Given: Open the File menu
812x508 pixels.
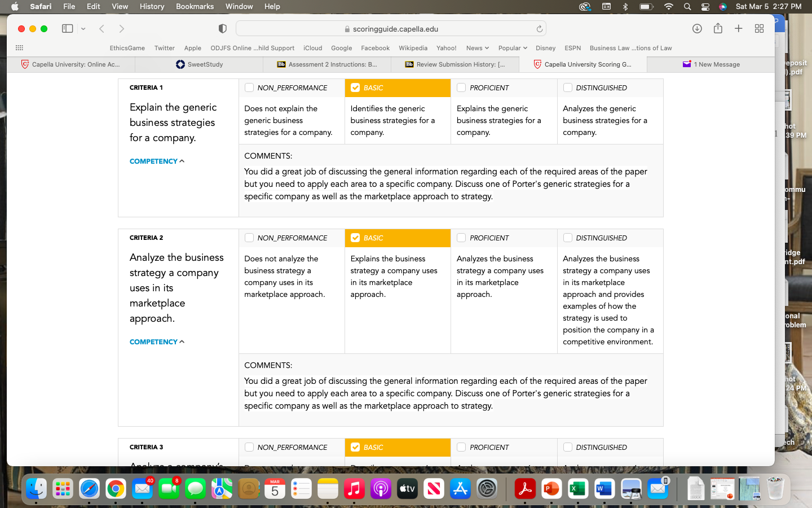Looking at the screenshot, I should pyautogui.click(x=69, y=6).
